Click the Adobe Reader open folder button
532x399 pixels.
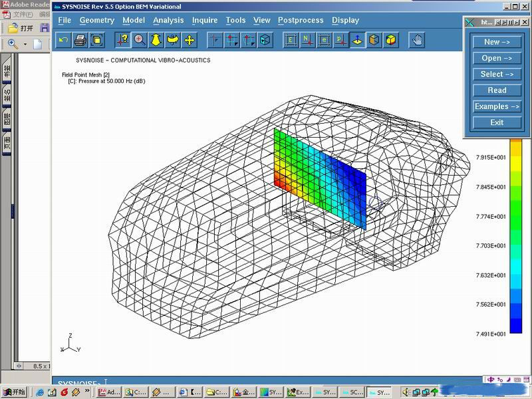21,28
